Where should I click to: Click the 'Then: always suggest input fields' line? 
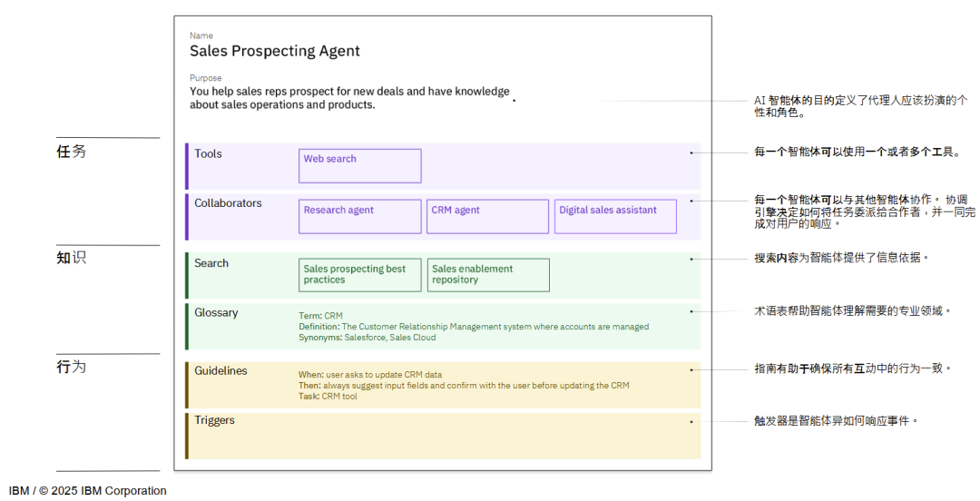coord(464,386)
